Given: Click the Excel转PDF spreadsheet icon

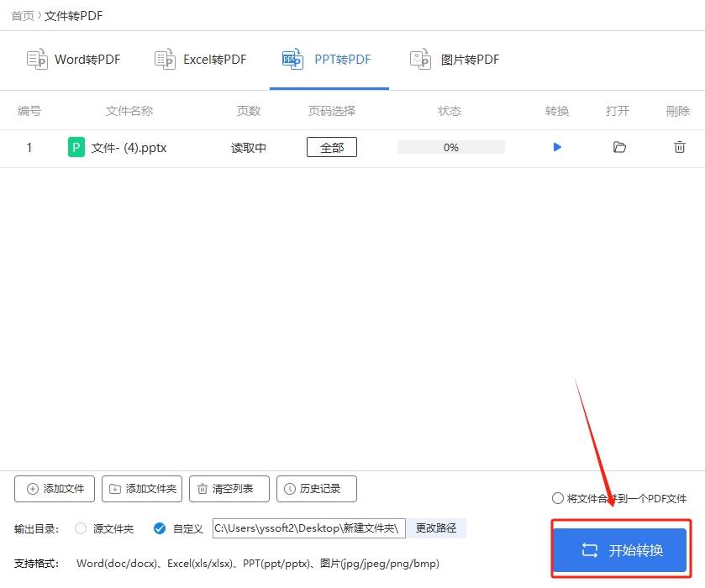Looking at the screenshot, I should 165,59.
